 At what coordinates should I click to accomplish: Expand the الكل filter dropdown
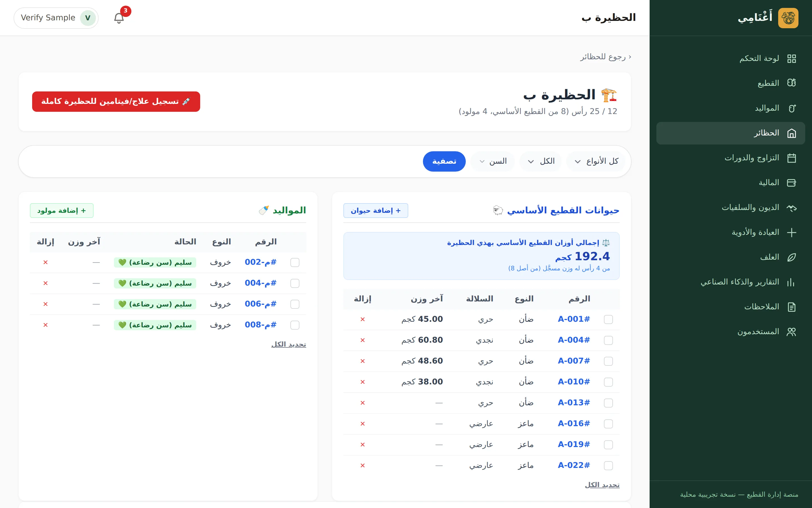(x=540, y=161)
